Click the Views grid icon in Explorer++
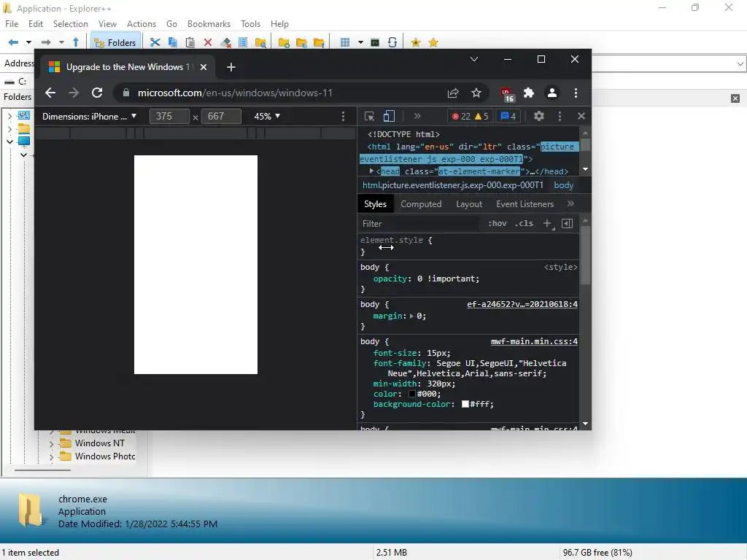This screenshot has height=560, width=747. 345,42
